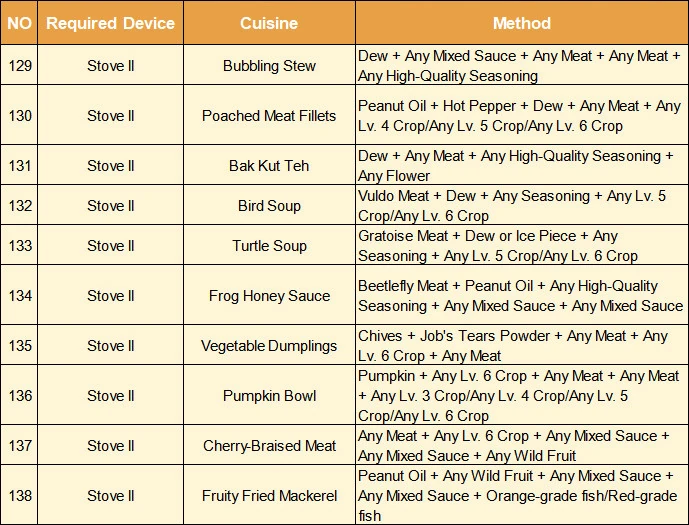Select the Frog Honey Sauce cell
Image resolution: width=689 pixels, height=525 pixels.
click(269, 296)
